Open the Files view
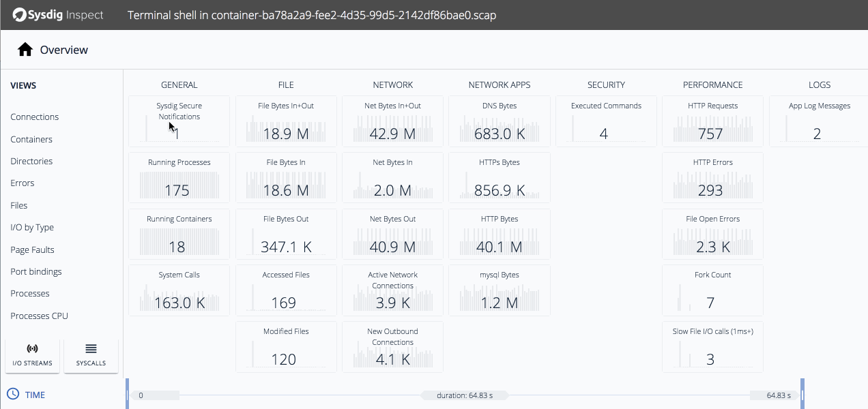 19,205
